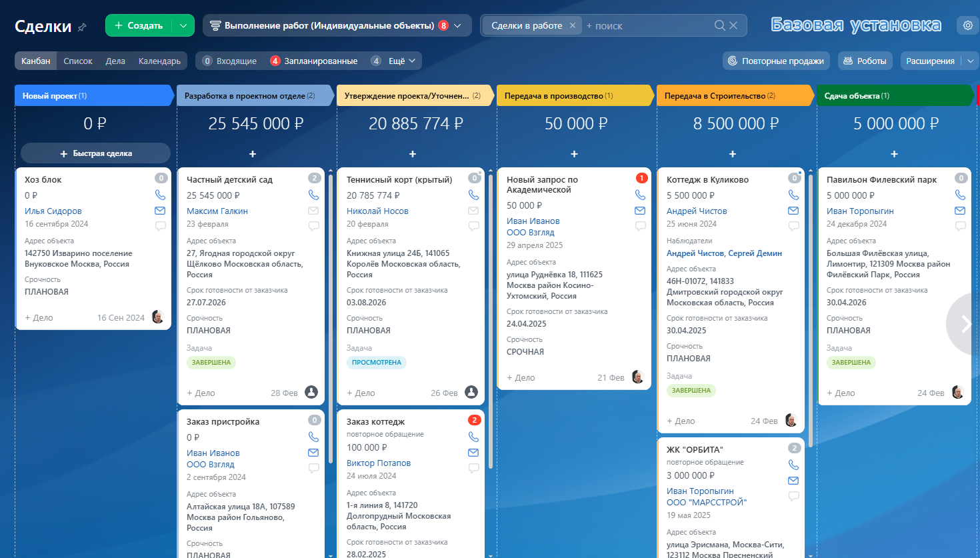Add a Быстрая сделка
This screenshot has width=980, height=558.
pyautogui.click(x=95, y=153)
